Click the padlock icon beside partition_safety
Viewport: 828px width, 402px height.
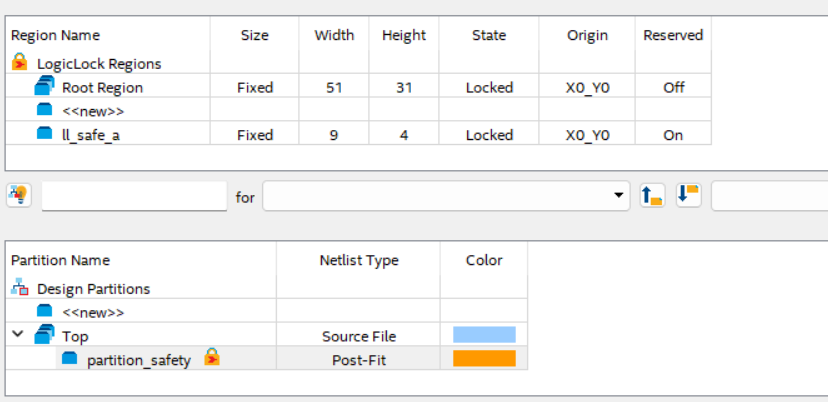tap(211, 358)
